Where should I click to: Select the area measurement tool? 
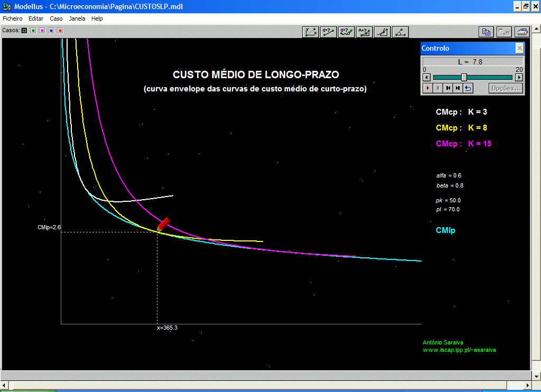[365, 32]
